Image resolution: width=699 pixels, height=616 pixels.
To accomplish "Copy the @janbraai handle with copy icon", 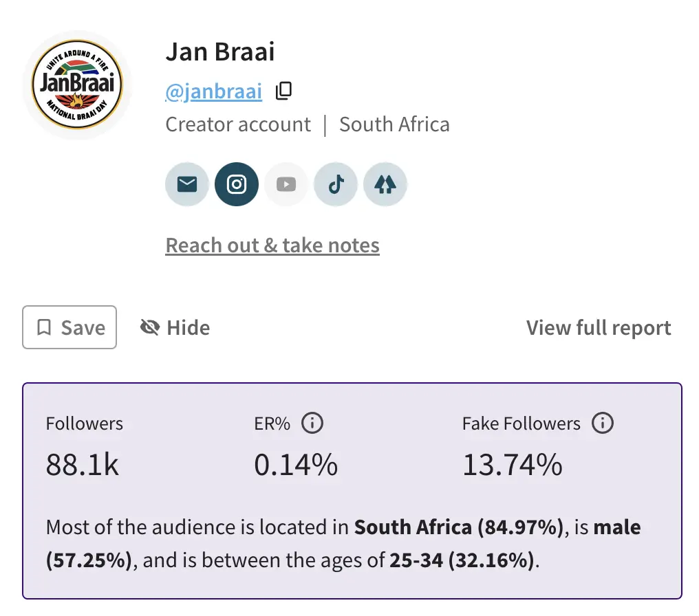I will pyautogui.click(x=283, y=90).
